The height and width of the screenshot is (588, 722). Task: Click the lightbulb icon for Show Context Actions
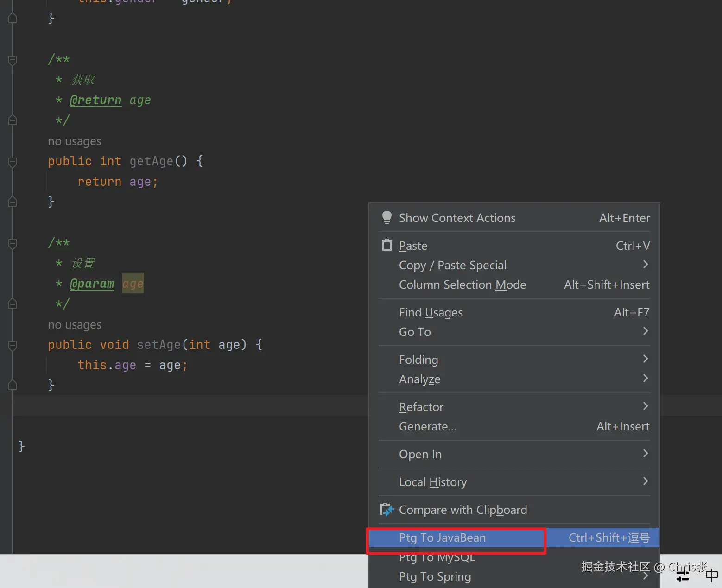tap(387, 218)
